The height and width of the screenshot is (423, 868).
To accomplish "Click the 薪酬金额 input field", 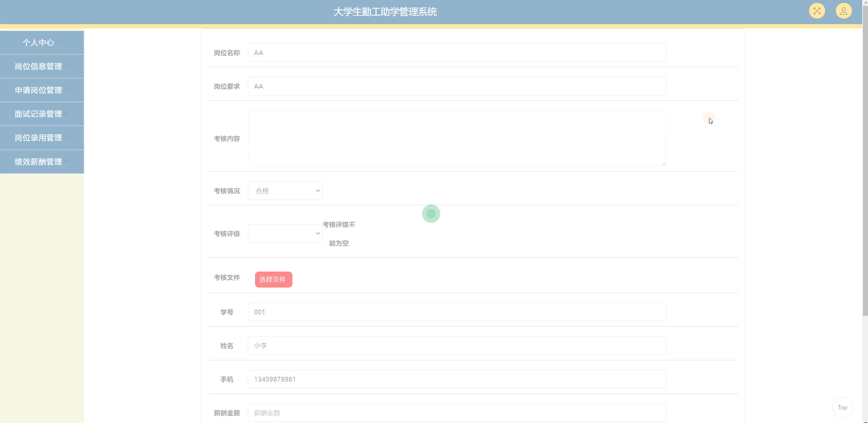I will point(456,413).
